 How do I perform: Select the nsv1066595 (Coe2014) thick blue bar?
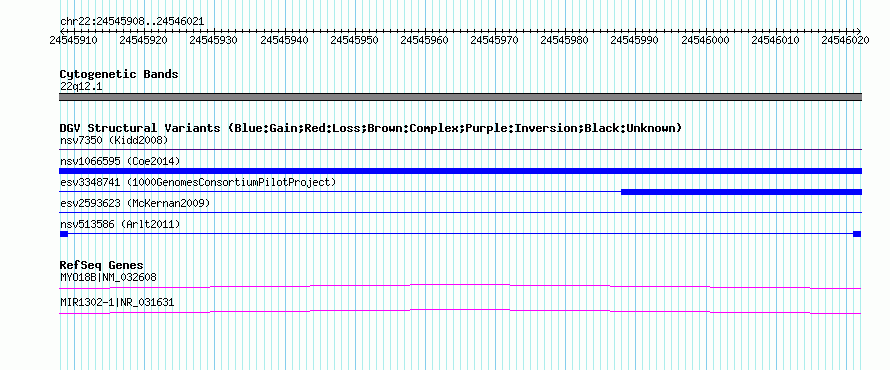[460, 171]
